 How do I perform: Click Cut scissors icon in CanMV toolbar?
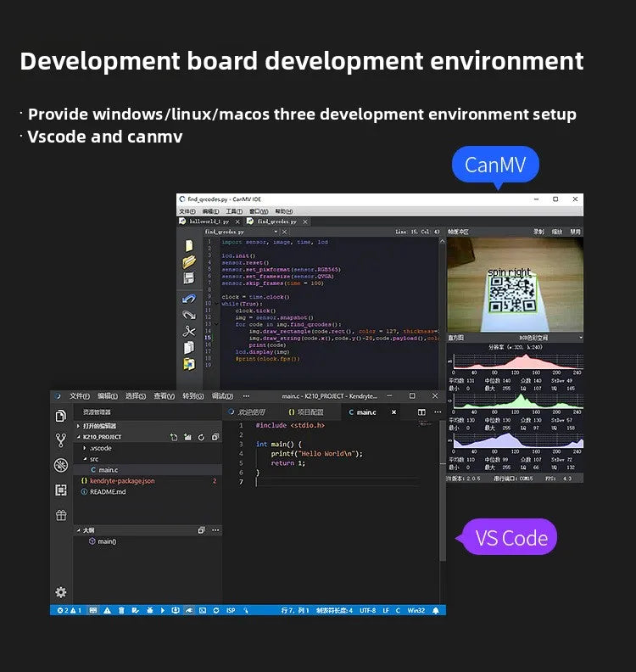point(189,331)
